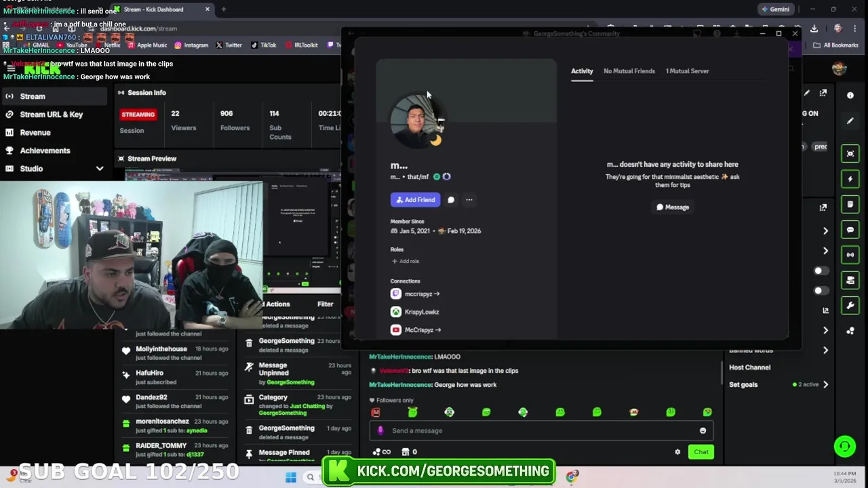Click the purple microphone icon in chat input
Viewport: 868px width, 488px height.
point(380,431)
